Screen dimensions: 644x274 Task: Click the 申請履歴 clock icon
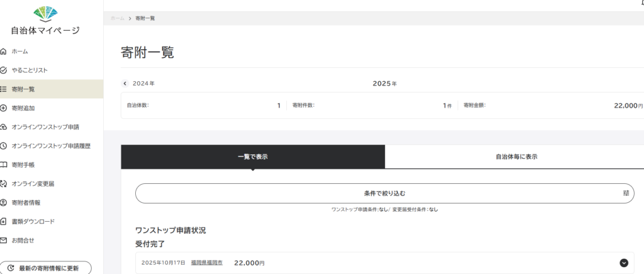[x=4, y=146]
